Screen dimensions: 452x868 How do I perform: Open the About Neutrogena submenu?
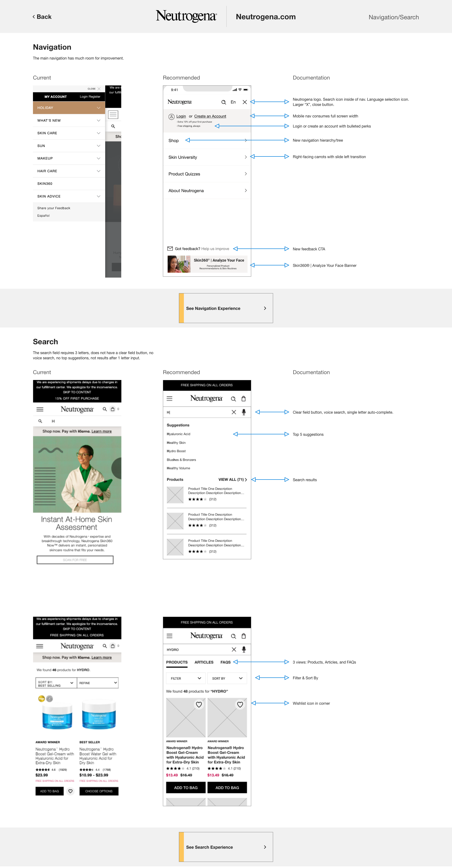pyautogui.click(x=207, y=191)
